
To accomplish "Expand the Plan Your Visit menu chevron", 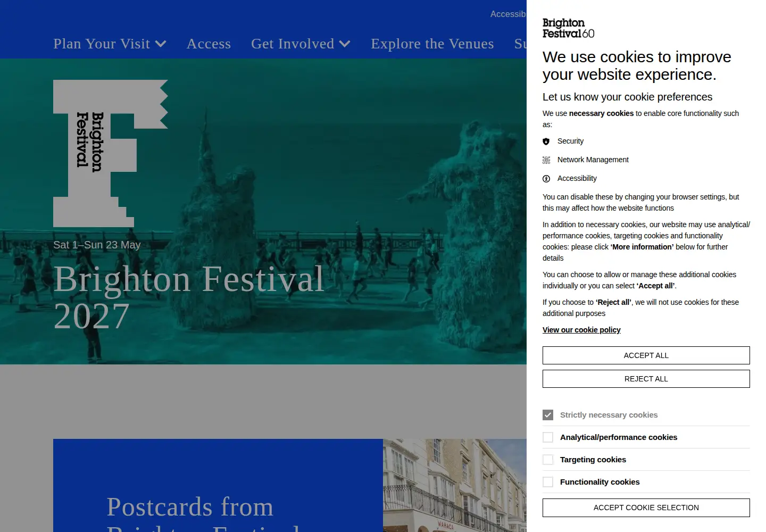I will click(x=161, y=44).
